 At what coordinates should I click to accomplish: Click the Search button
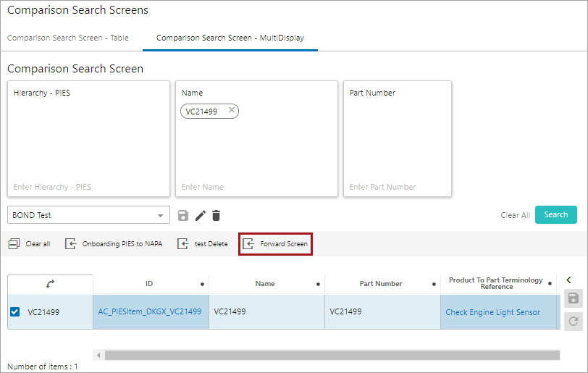point(555,214)
